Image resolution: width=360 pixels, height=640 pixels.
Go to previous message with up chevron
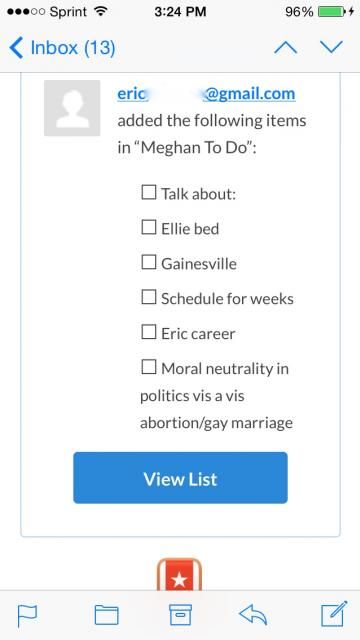pos(286,47)
